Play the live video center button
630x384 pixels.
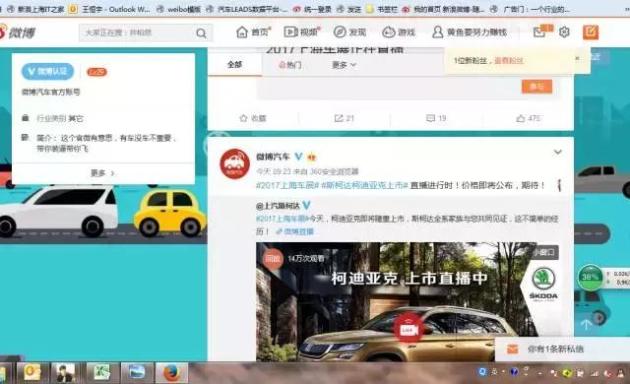pyautogui.click(x=409, y=328)
